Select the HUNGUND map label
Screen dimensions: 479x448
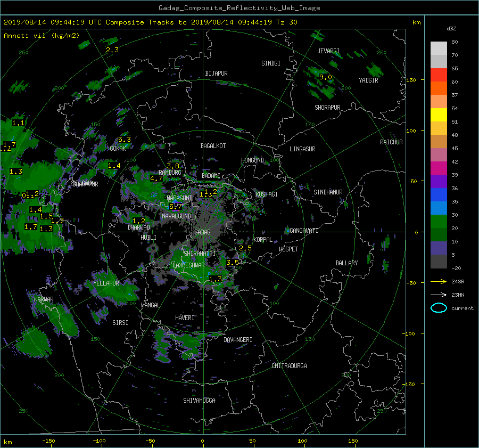252,160
